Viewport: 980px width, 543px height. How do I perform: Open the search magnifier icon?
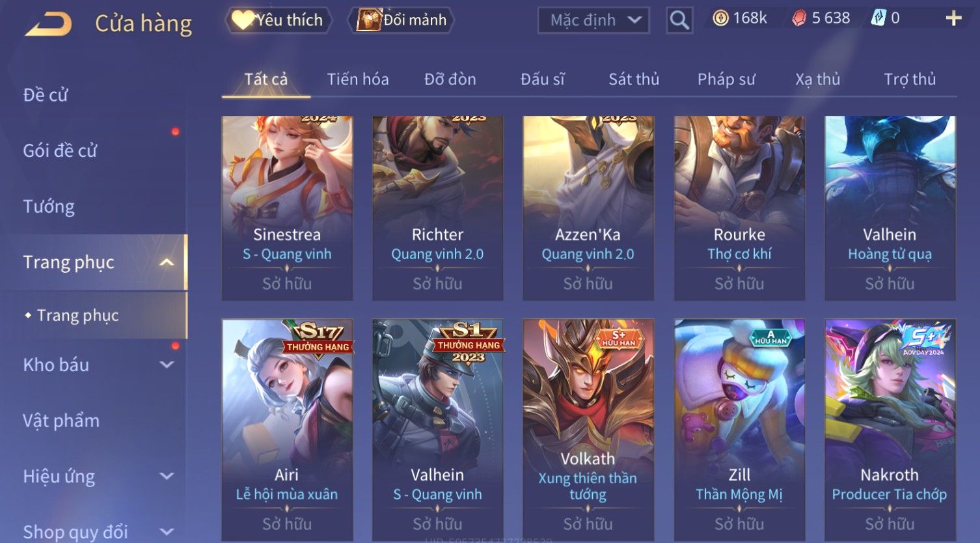point(679,21)
